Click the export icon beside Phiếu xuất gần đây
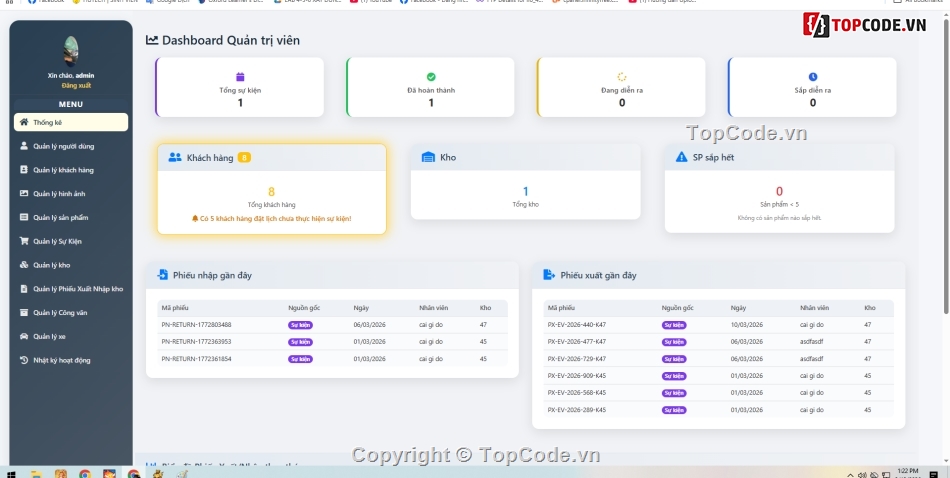This screenshot has height=478, width=950. (x=549, y=275)
